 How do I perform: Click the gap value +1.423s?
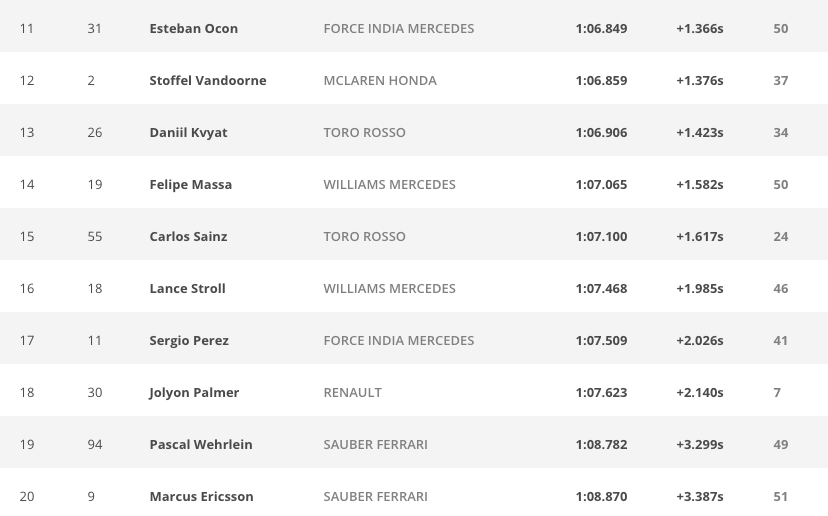pos(699,133)
